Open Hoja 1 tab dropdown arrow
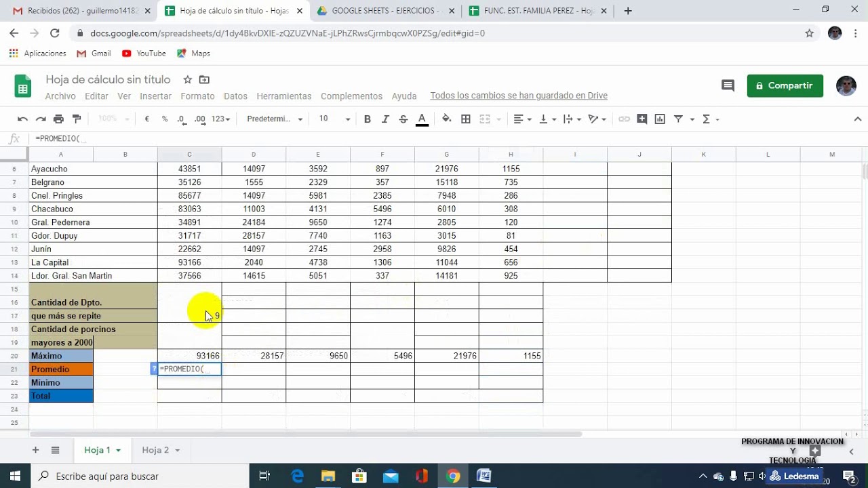The width and height of the screenshot is (868, 488). point(118,450)
